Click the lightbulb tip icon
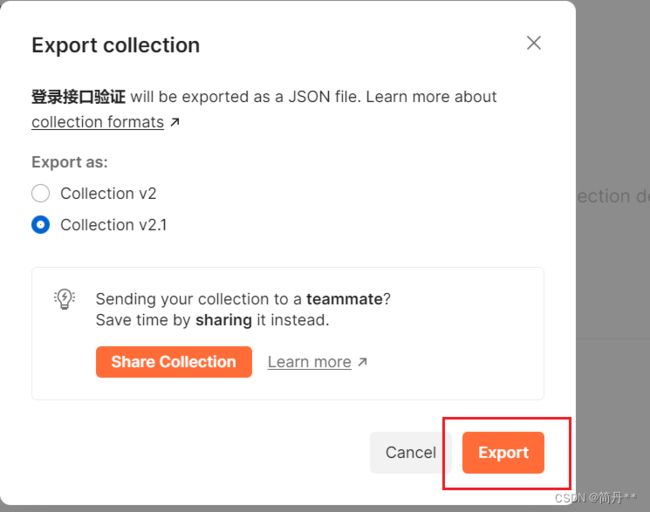The height and width of the screenshot is (512, 650). point(64,299)
